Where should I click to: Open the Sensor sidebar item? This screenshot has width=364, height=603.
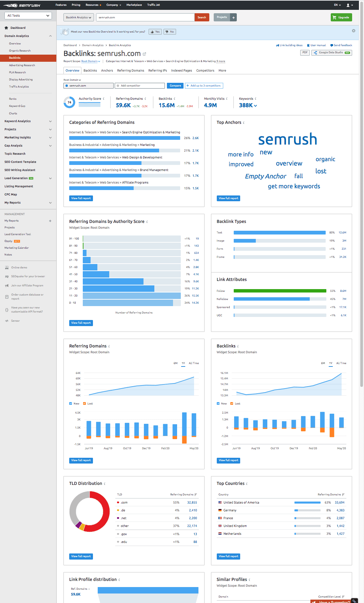coord(15,321)
